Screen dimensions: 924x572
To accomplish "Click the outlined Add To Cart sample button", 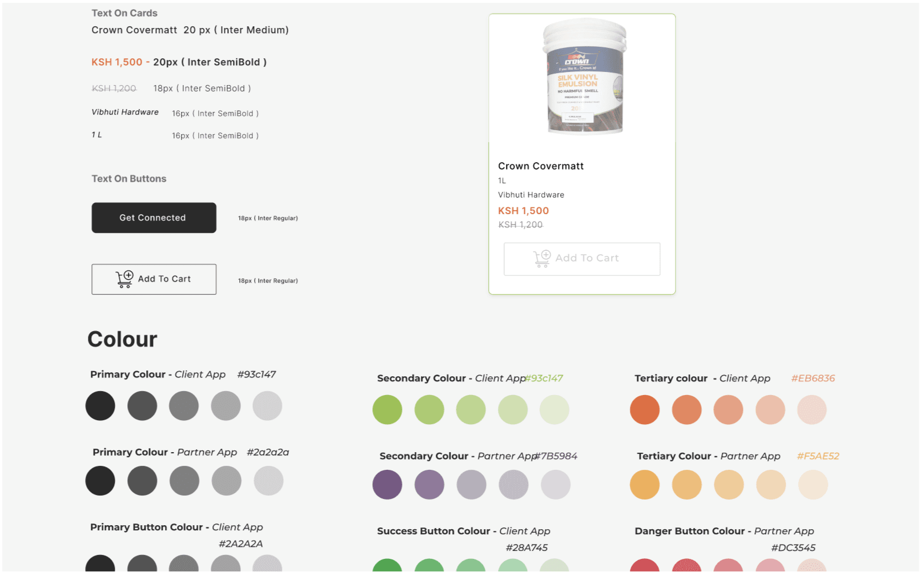I will [x=154, y=279].
